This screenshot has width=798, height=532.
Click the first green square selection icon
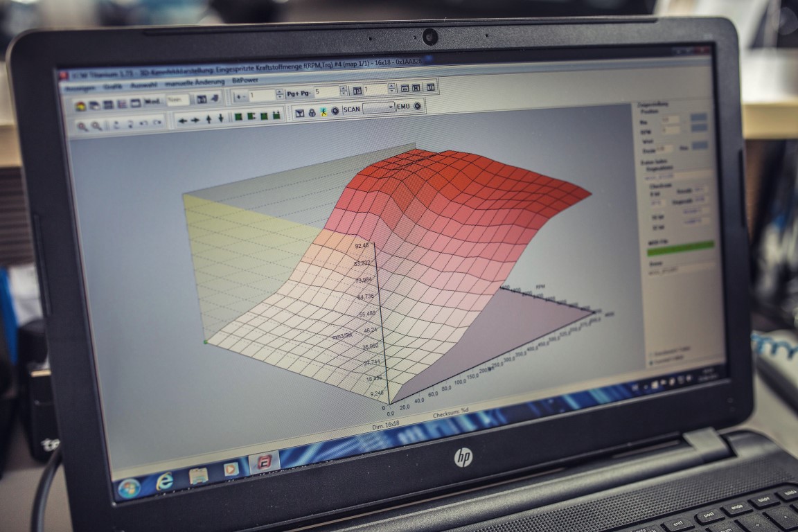point(239,116)
